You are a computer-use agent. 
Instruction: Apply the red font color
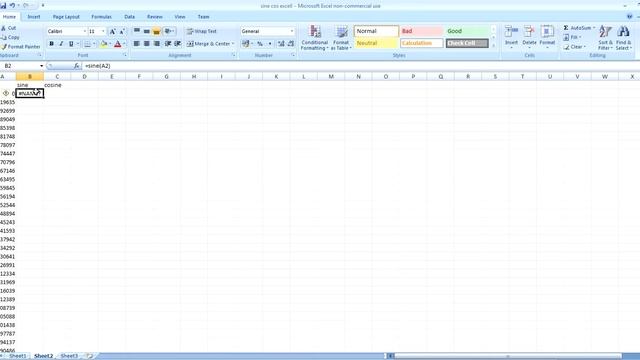pos(118,44)
